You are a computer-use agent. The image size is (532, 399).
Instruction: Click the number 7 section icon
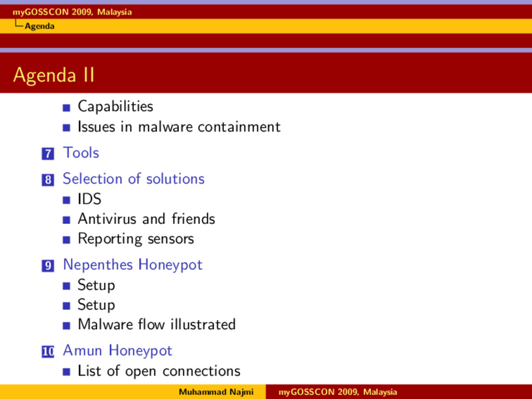pos(48,154)
